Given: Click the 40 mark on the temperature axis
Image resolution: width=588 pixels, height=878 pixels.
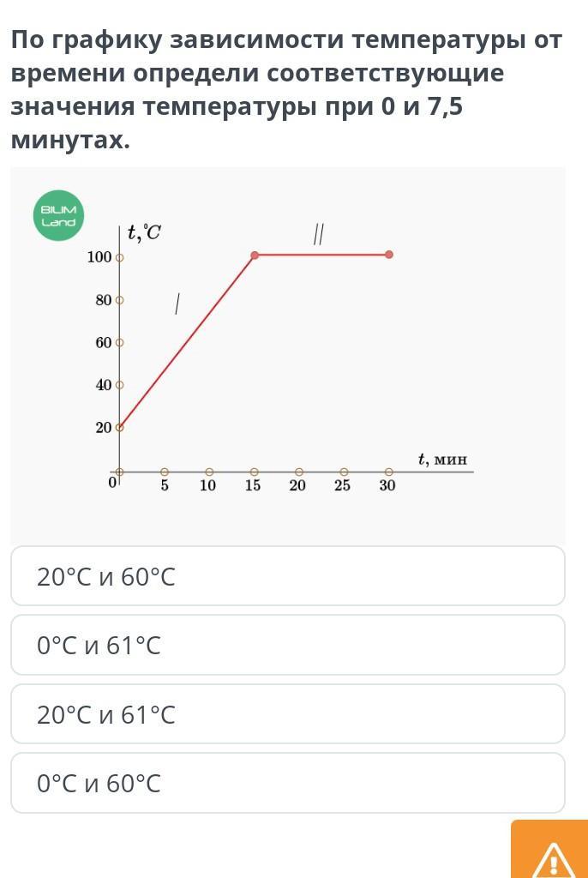Looking at the screenshot, I should point(119,385).
